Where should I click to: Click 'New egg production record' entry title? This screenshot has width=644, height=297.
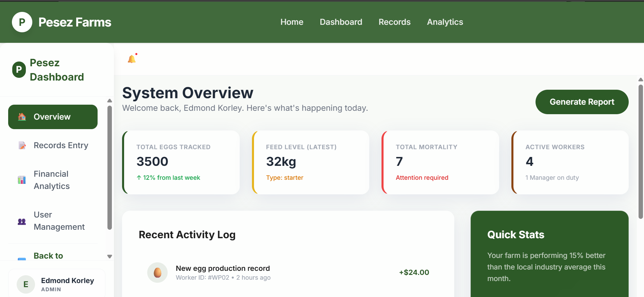point(223,268)
